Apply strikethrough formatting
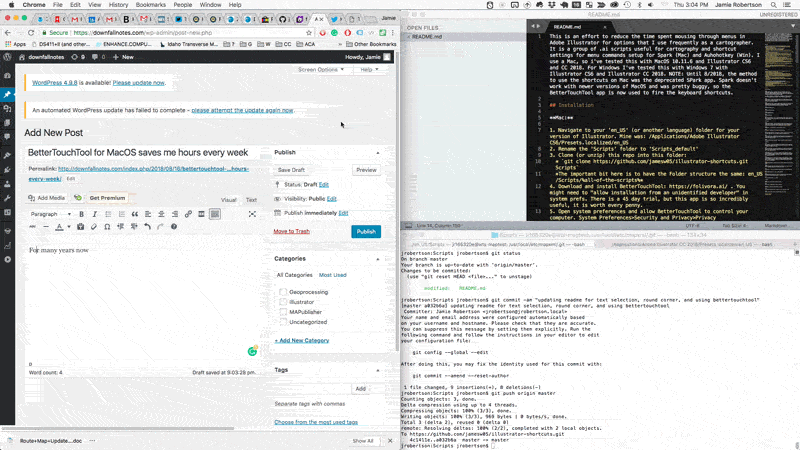The image size is (800, 450). [x=33, y=227]
